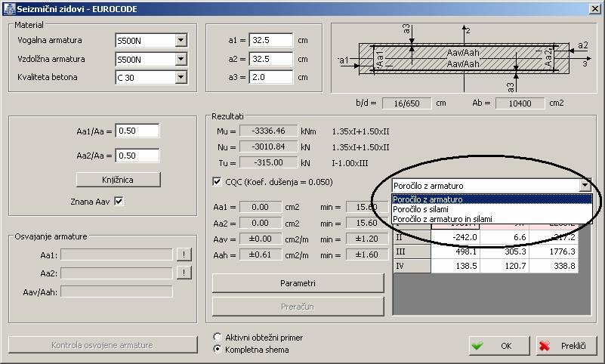Choose 'Poročilo z armaturo' list option
The height and width of the screenshot is (364, 605).
coord(492,199)
